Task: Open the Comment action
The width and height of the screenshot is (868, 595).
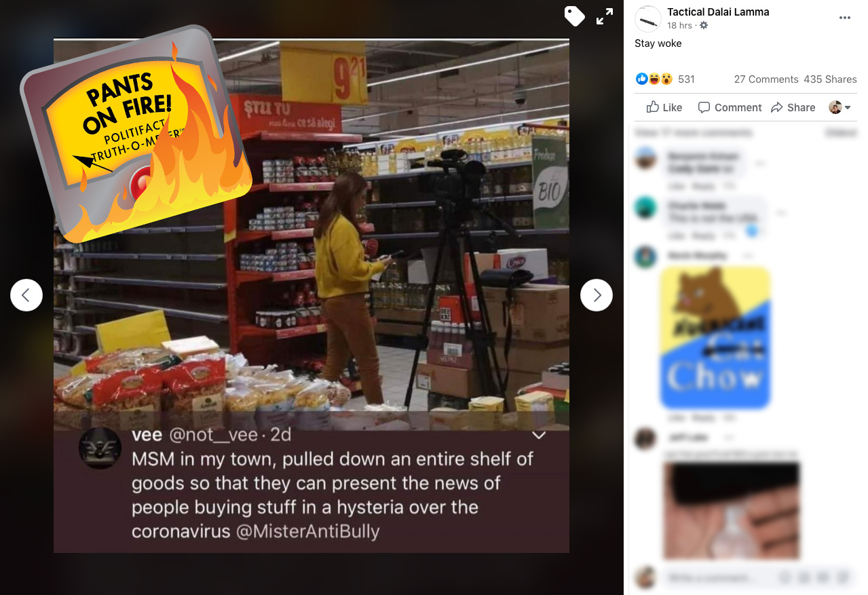Action: (730, 107)
